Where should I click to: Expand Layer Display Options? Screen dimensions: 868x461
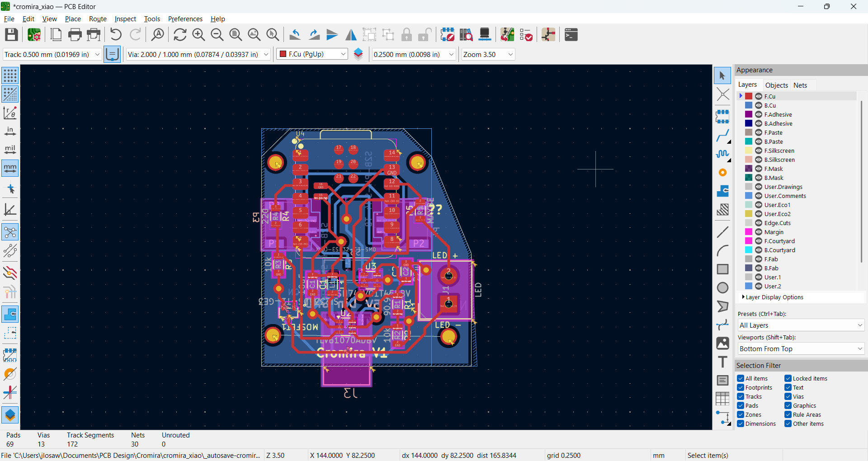coord(773,297)
